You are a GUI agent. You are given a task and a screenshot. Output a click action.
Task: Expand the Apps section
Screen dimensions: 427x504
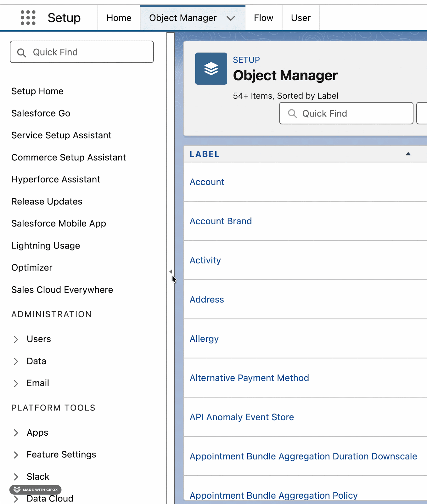[16, 433]
